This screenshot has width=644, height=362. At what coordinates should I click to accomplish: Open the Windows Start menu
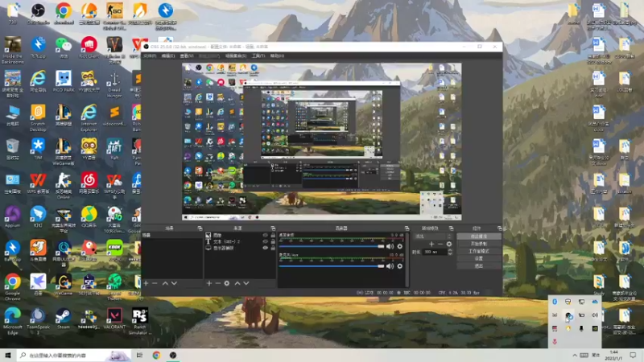pyautogui.click(x=8, y=355)
